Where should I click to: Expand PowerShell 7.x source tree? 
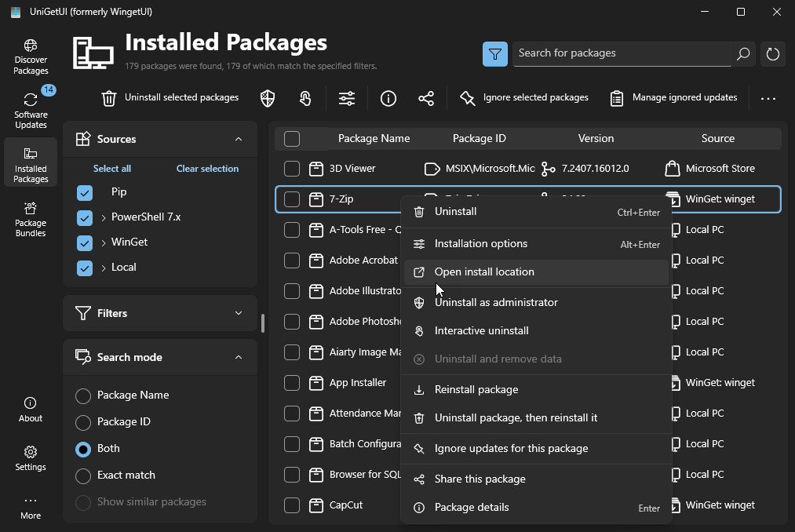click(104, 218)
